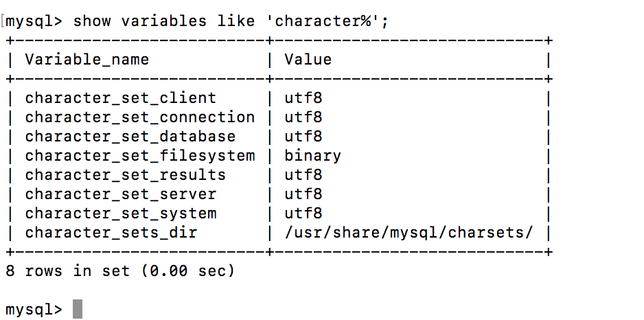644x320 pixels.
Task: Click utf8 value for character_set_system
Action: click(303, 214)
